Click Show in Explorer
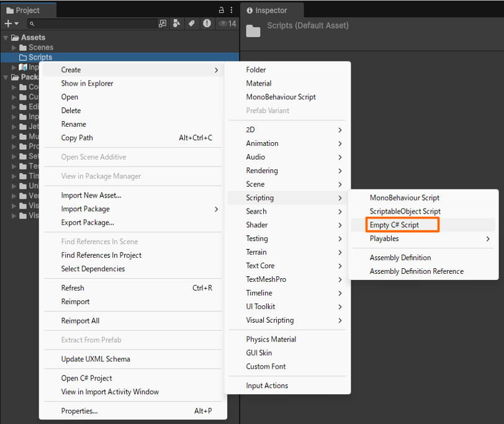Image resolution: width=504 pixels, height=424 pixels. [x=87, y=83]
